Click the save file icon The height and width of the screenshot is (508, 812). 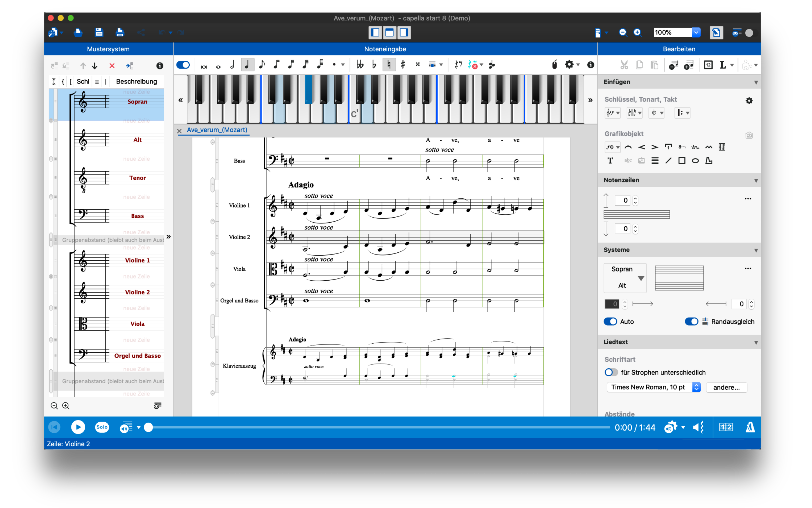tap(99, 32)
